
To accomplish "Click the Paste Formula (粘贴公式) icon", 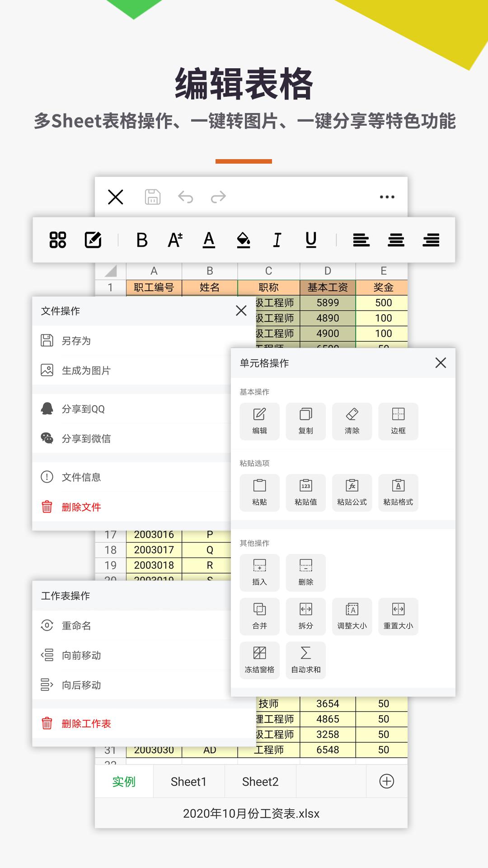I will click(352, 492).
